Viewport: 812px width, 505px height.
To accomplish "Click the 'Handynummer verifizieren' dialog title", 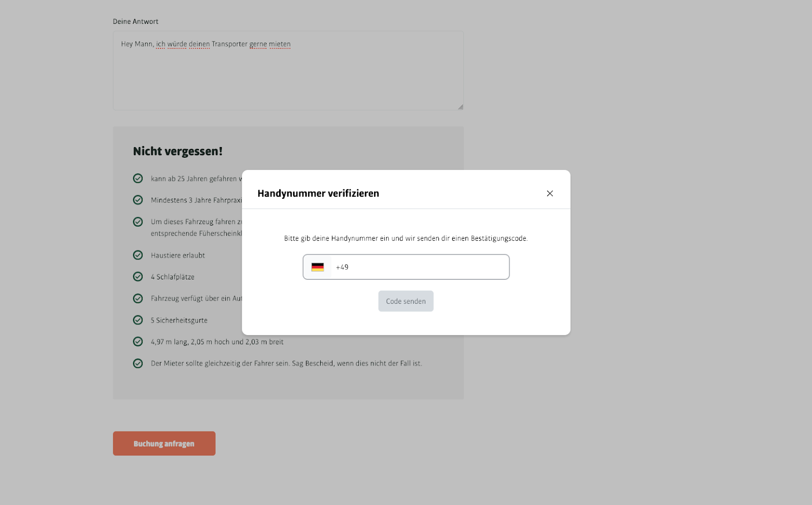I will pyautogui.click(x=318, y=193).
